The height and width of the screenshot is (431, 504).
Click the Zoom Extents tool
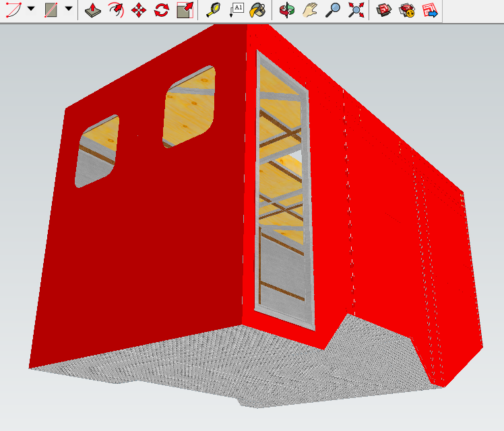(356, 10)
